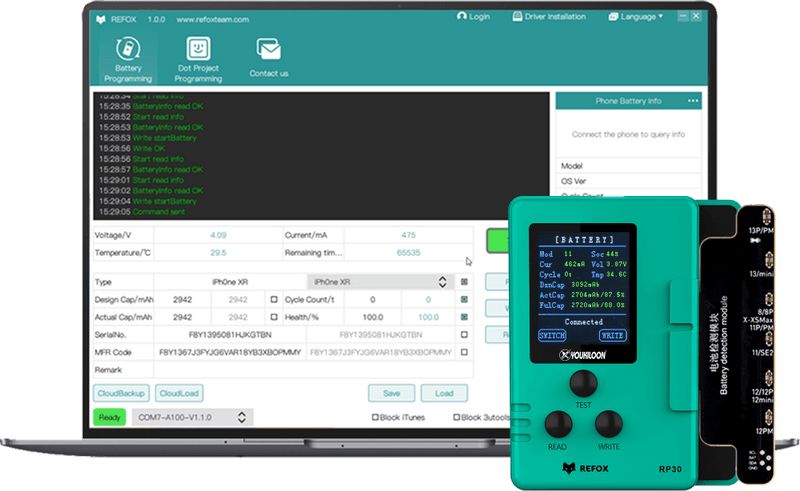The image size is (800, 491).
Task: Click the green Ready status indicator
Action: point(109,417)
